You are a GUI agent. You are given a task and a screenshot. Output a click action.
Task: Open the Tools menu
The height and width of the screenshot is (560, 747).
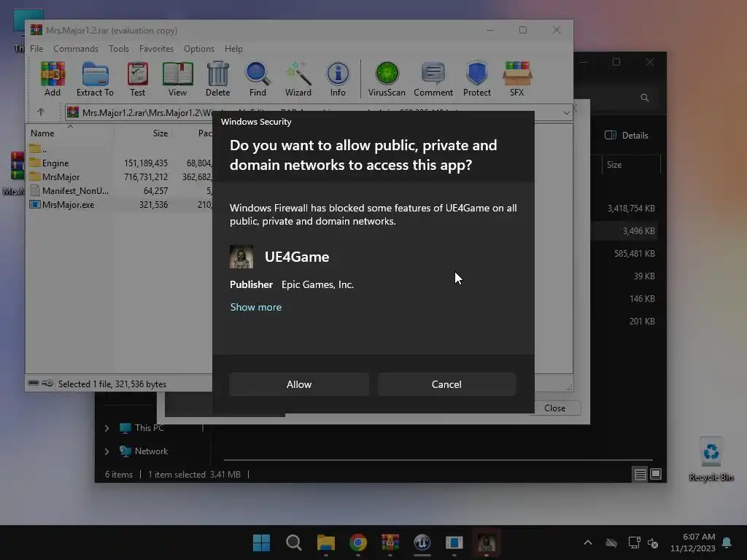click(x=119, y=49)
